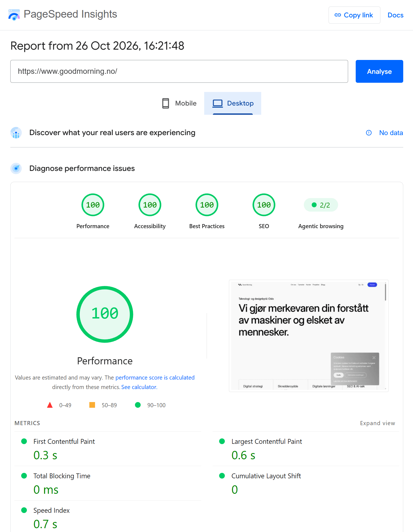Click the Largest Contentful Paint metric label
Image resolution: width=413 pixels, height=532 pixels.
click(x=267, y=442)
